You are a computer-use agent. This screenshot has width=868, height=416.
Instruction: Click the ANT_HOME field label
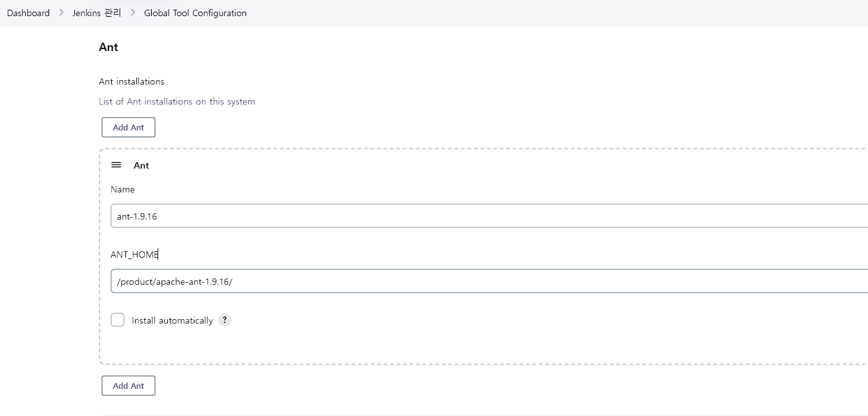coord(134,255)
